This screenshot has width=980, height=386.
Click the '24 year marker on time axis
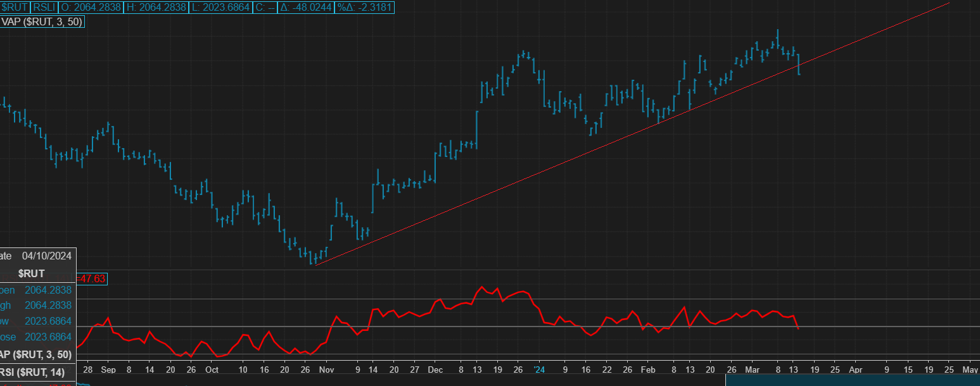point(539,370)
